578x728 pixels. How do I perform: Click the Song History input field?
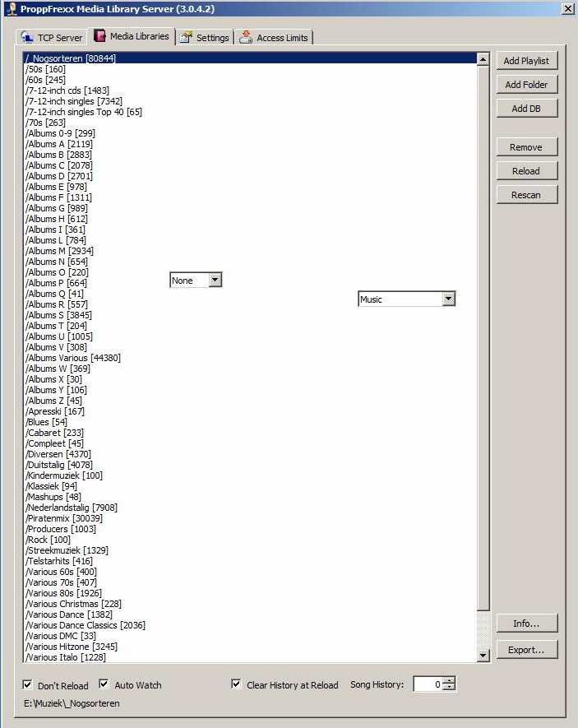[428, 684]
